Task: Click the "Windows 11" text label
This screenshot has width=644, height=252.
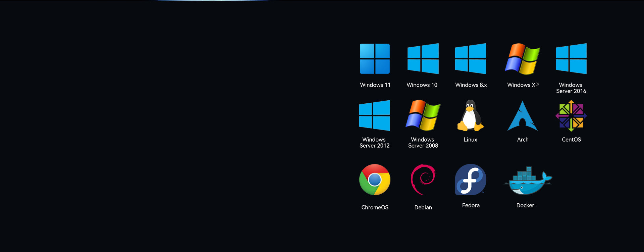Action: [375, 85]
